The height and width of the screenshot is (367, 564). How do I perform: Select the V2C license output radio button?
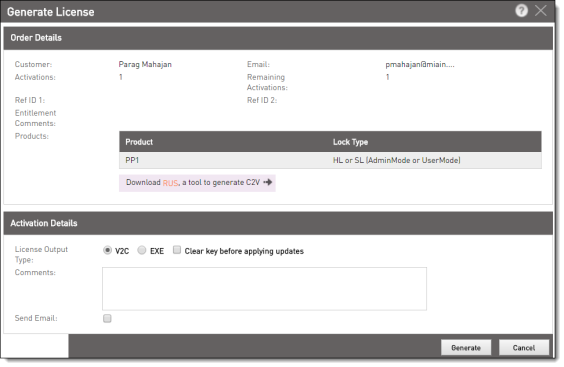107,250
